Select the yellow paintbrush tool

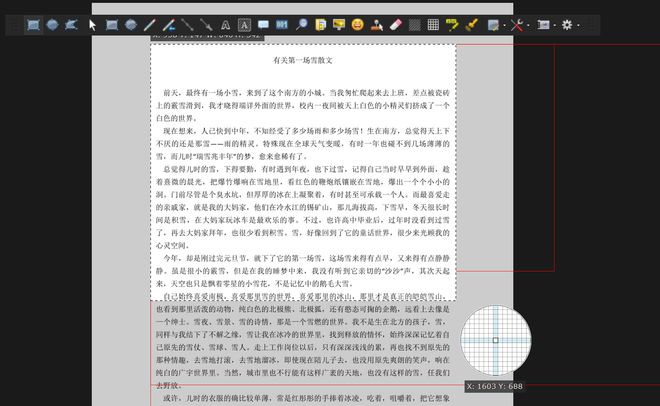click(x=472, y=25)
